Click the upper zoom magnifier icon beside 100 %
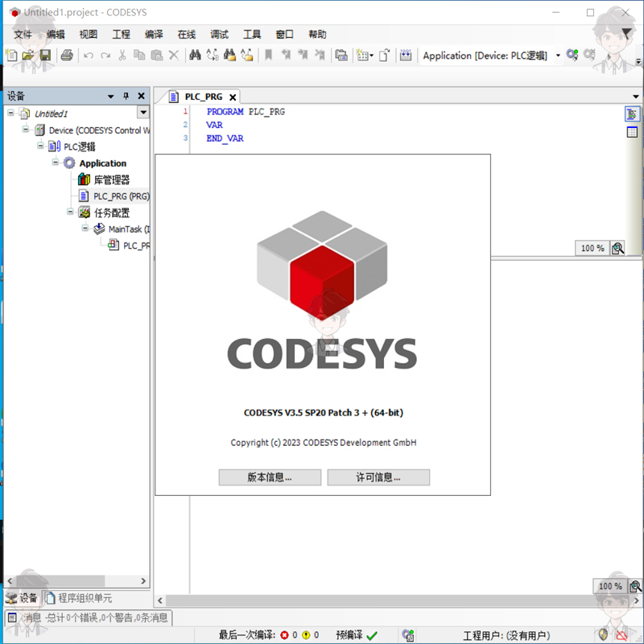Screen dimensions: 644x644 (617, 248)
